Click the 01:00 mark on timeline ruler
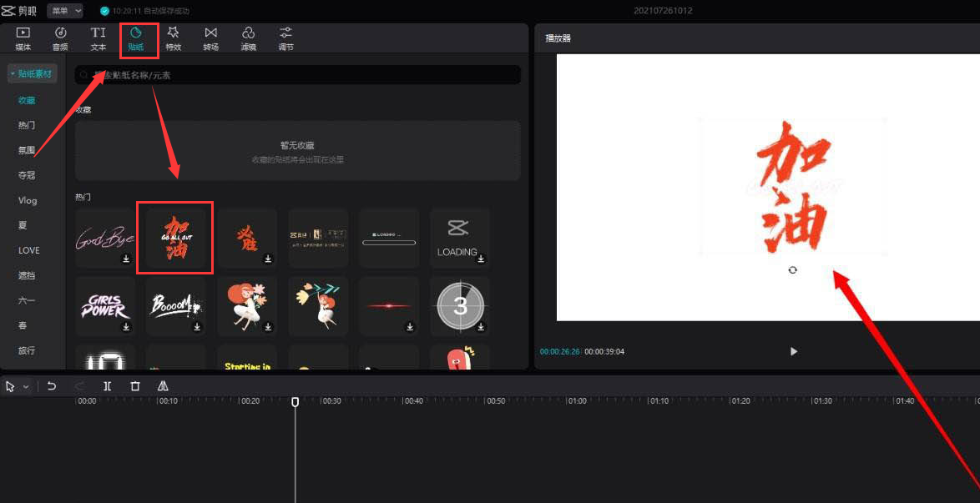The width and height of the screenshot is (980, 503). (x=577, y=401)
